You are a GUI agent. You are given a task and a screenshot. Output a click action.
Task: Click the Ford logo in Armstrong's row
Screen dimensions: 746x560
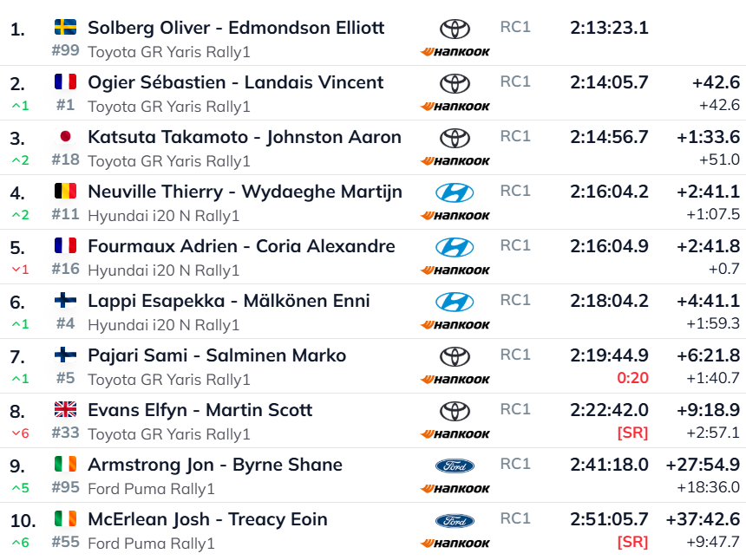click(455, 466)
